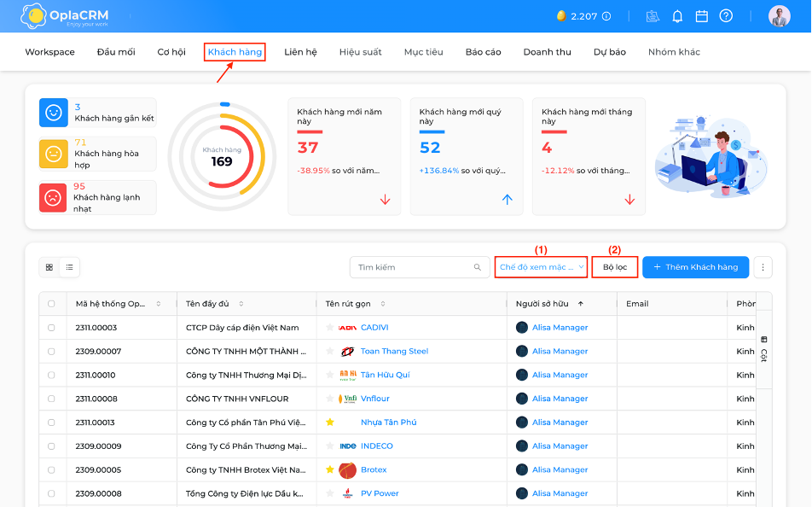Toggle the select-all header checkbox

point(51,304)
